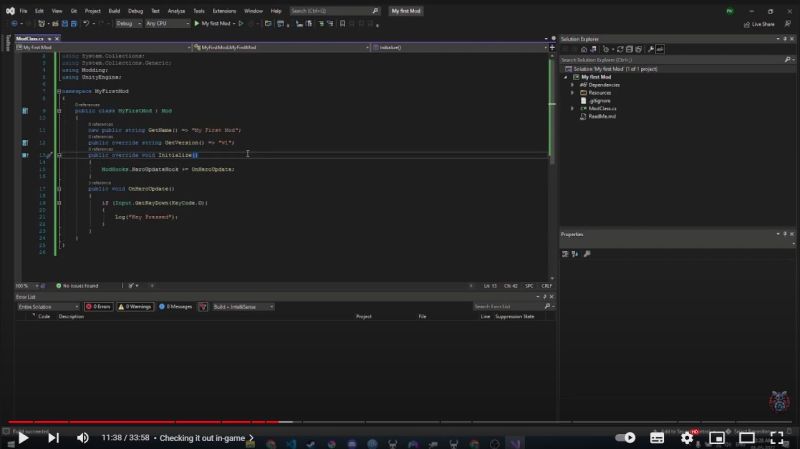Open the Edit menu

coord(39,11)
